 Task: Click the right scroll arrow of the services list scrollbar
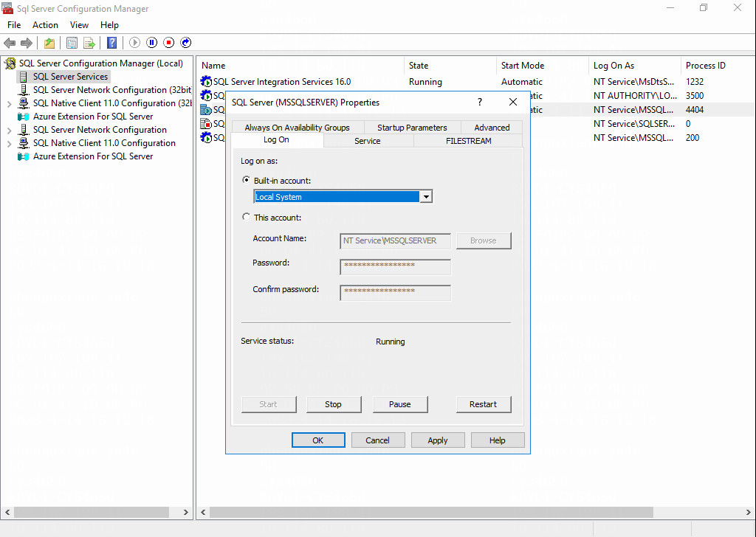[x=749, y=512]
